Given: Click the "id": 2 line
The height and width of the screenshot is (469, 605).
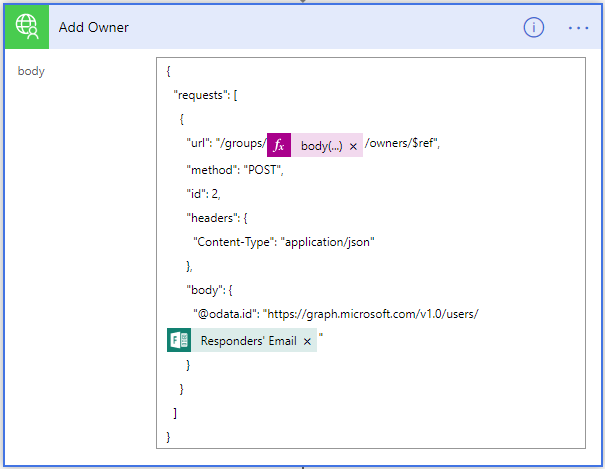Looking at the screenshot, I should click(x=203, y=194).
